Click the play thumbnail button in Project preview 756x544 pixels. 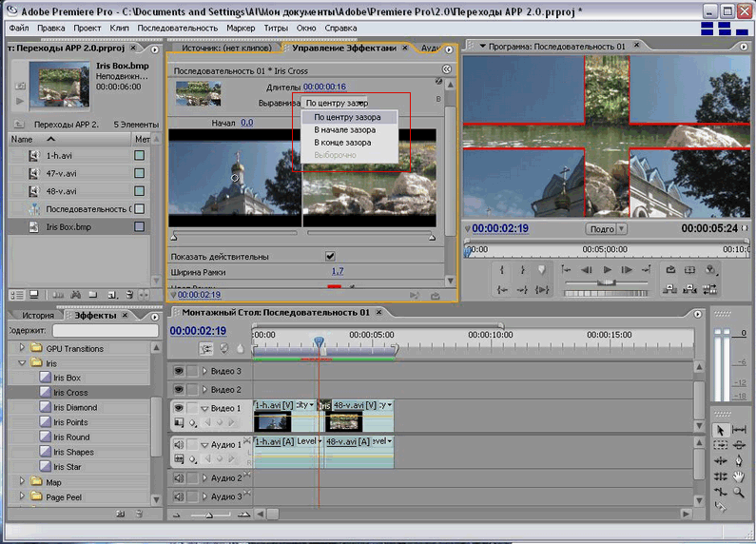coord(20,101)
